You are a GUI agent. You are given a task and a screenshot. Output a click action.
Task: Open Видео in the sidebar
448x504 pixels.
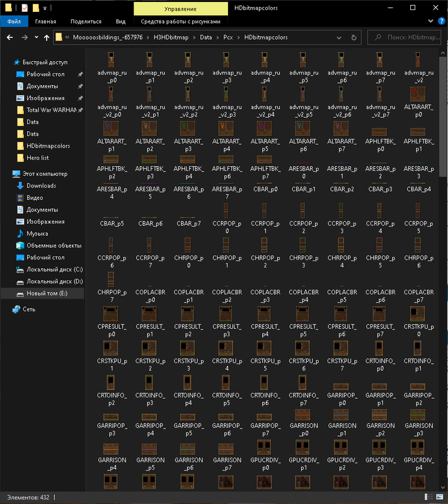click(x=35, y=198)
